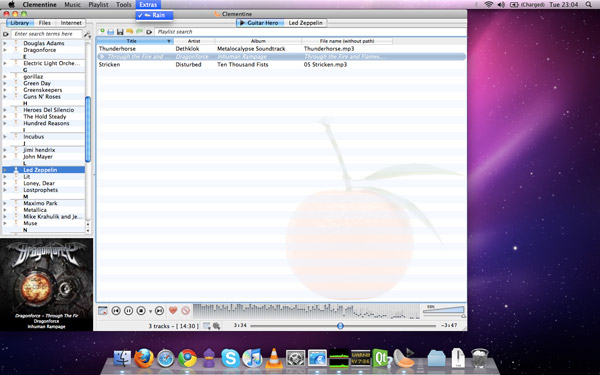Screen dimensions: 600x375
Task: Stop playback with the stop button
Action: pyautogui.click(x=141, y=311)
